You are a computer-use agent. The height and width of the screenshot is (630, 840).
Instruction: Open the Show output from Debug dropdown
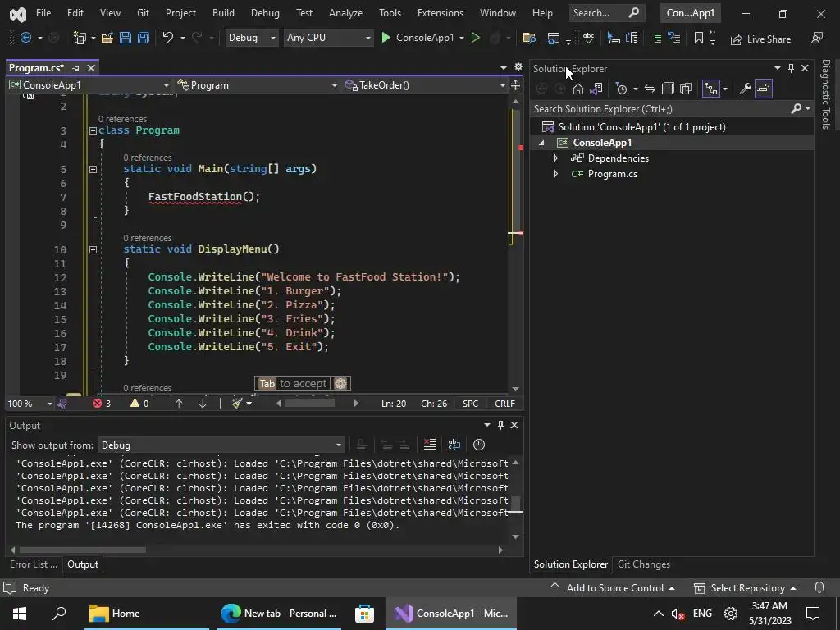point(221,445)
